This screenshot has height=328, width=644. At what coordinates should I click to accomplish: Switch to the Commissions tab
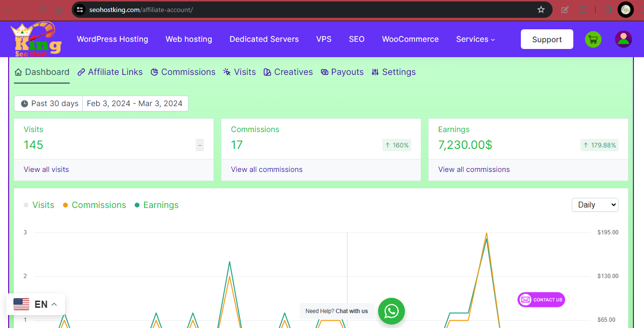183,72
